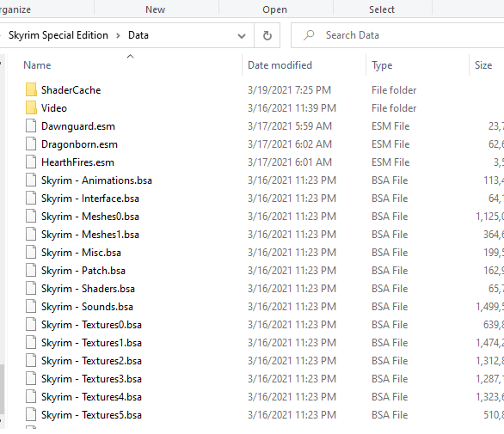Click the Data breadcrumb segment
The height and width of the screenshot is (434, 504).
tap(138, 35)
